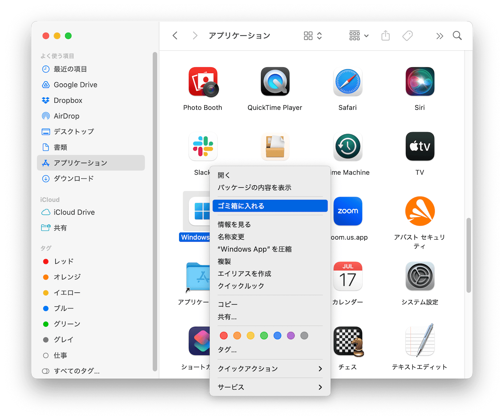Open the Photo Booth app icon

[x=203, y=82]
